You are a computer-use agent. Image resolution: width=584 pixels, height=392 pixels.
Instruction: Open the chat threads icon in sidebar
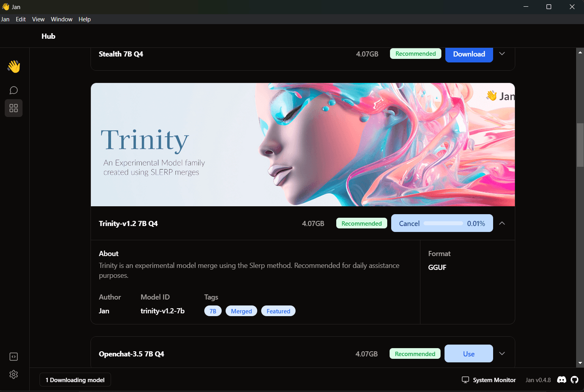(x=14, y=90)
